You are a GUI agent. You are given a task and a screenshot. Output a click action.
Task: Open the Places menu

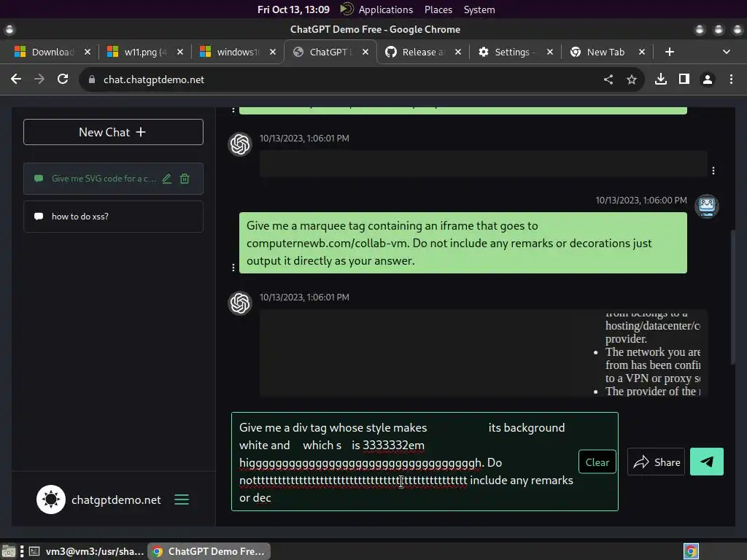438,9
